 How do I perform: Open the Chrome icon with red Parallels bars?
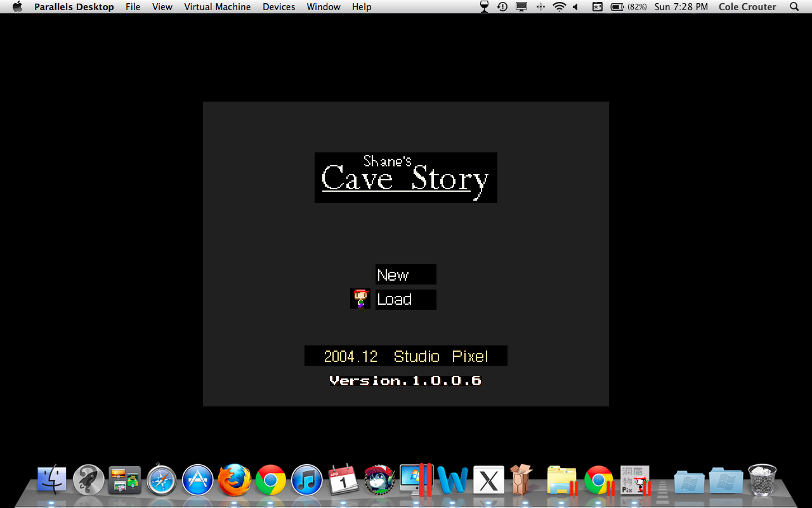[599, 480]
